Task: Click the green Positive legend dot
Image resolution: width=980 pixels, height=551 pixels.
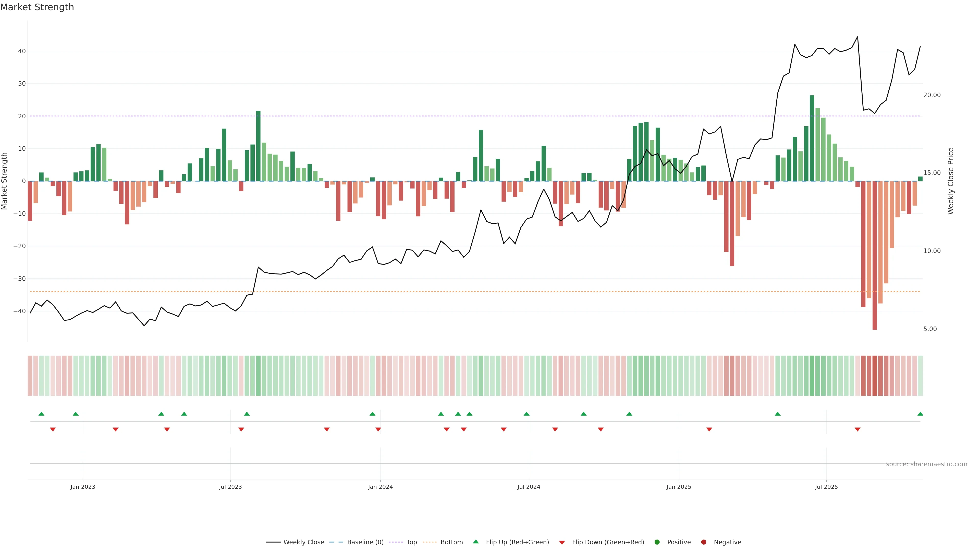Action: pos(657,542)
